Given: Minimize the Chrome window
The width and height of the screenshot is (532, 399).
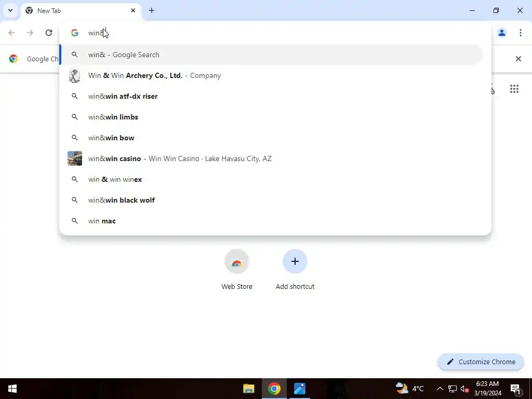Looking at the screenshot, I should coord(472,10).
